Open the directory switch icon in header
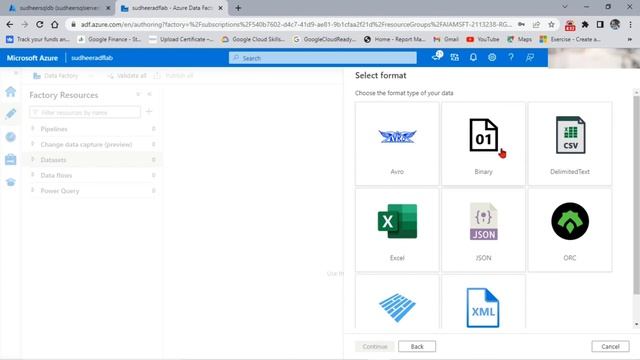The image size is (640, 360). [454, 58]
